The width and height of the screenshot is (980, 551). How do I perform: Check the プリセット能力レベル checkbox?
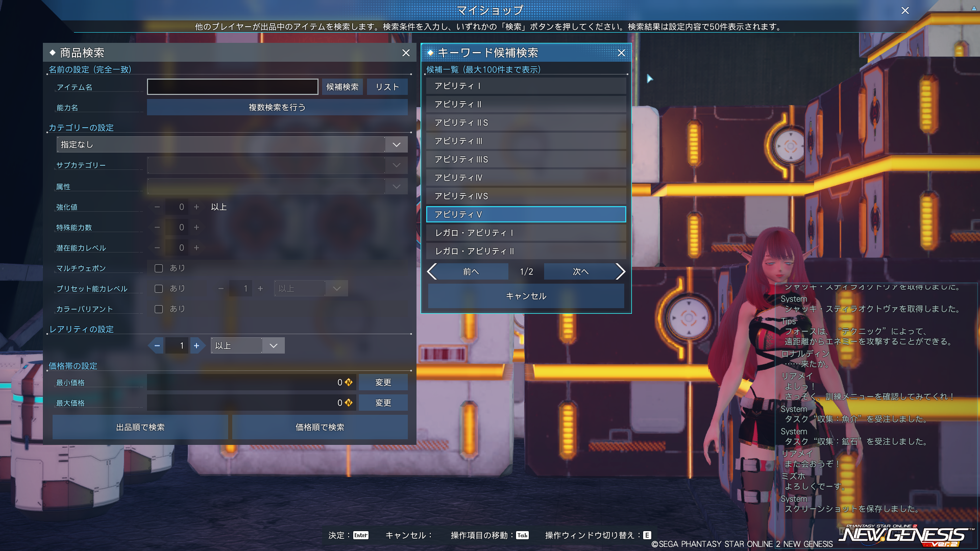pos(159,289)
